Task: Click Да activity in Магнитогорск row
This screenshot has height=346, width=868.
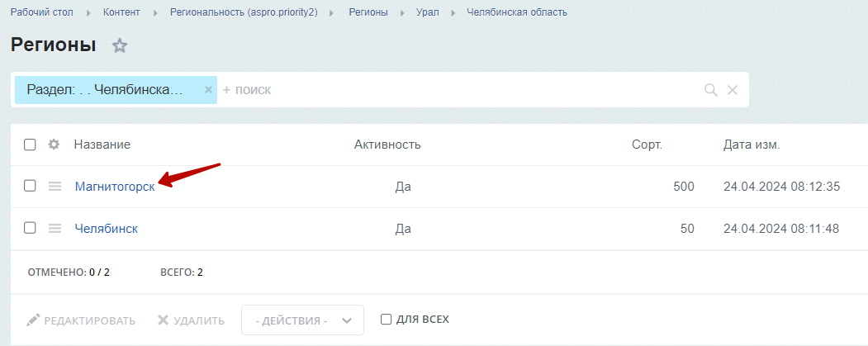Action: 403,187
